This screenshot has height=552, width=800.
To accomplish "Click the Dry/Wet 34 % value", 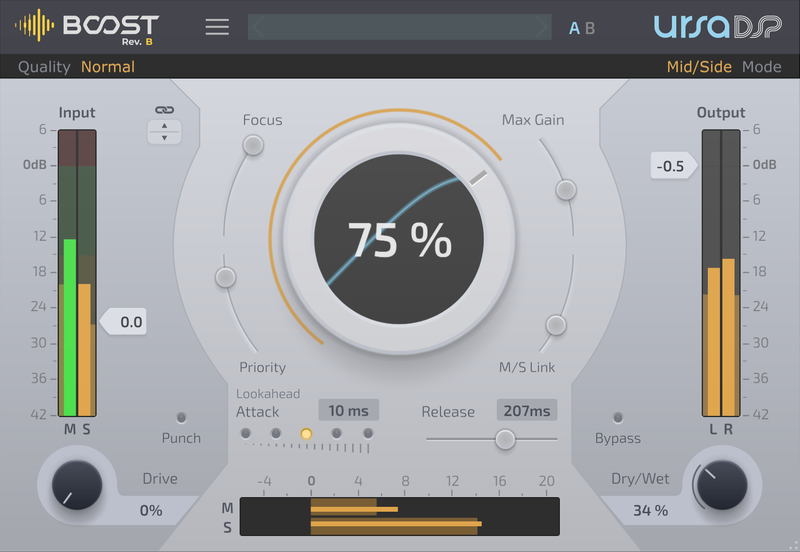I will coord(651,510).
